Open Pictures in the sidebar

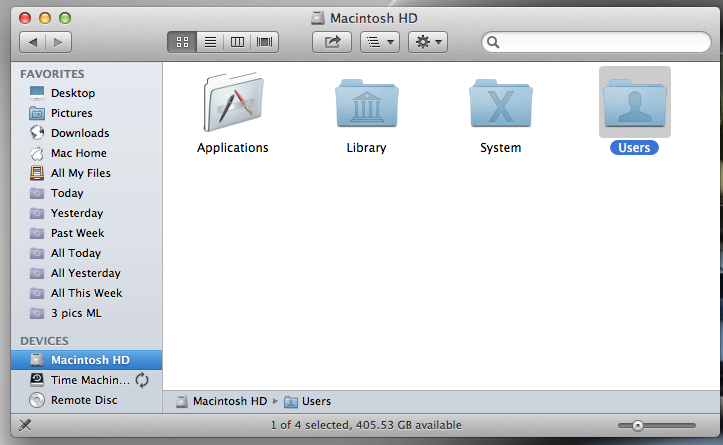[x=87, y=113]
